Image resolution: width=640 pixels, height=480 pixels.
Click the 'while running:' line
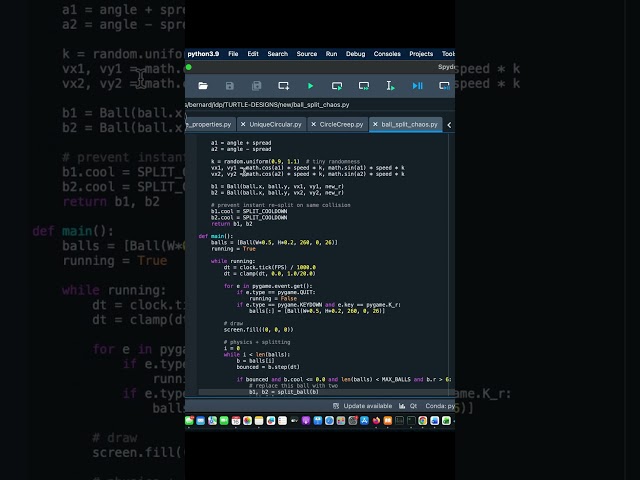233,261
